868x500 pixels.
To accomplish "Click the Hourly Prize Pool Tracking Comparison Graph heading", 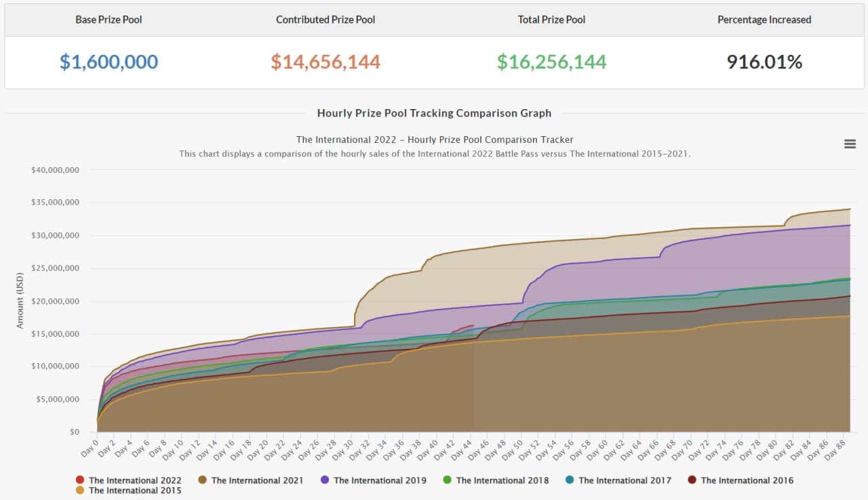I will (434, 113).
